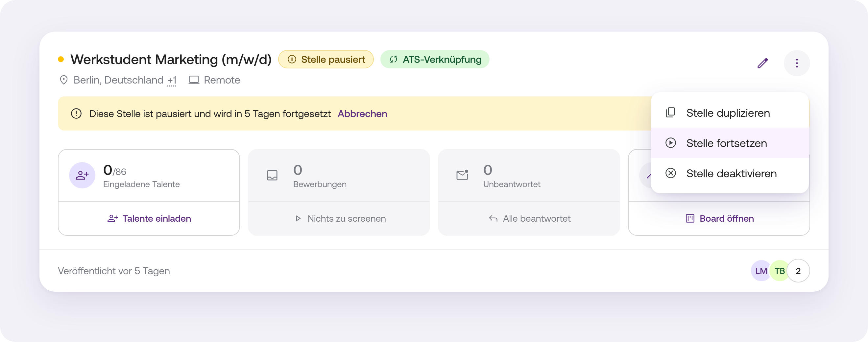Click the LM avatar
The width and height of the screenshot is (868, 342).
pyautogui.click(x=761, y=271)
